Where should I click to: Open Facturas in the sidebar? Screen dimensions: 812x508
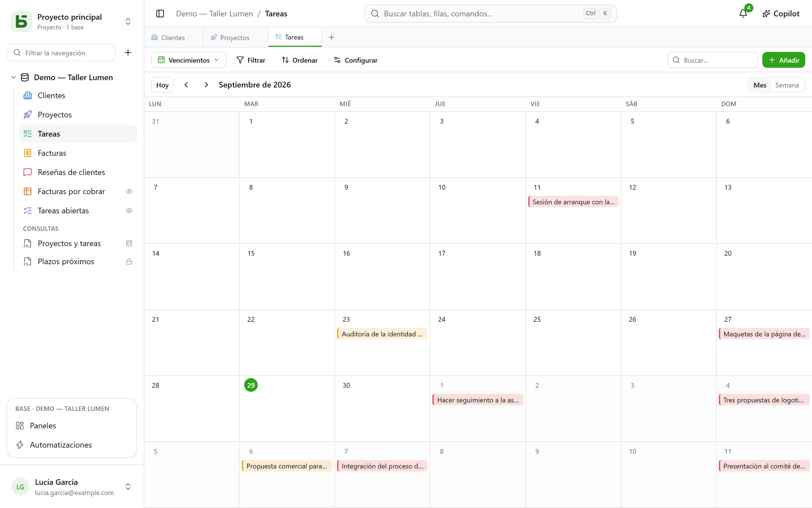pyautogui.click(x=78, y=153)
